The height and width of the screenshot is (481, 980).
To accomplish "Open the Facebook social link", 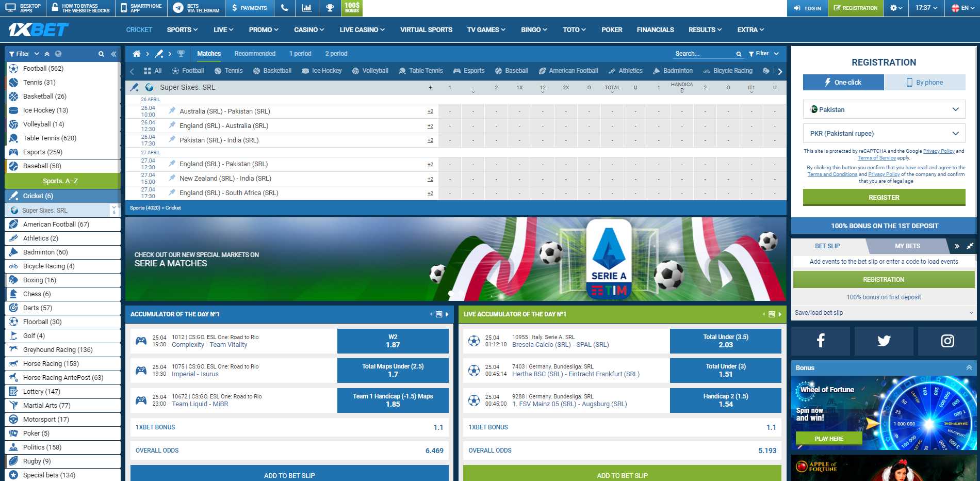I will tap(821, 341).
